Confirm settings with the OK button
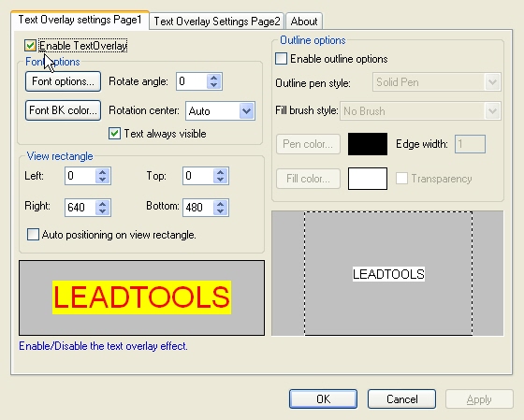Image resolution: width=524 pixels, height=420 pixels. [323, 398]
